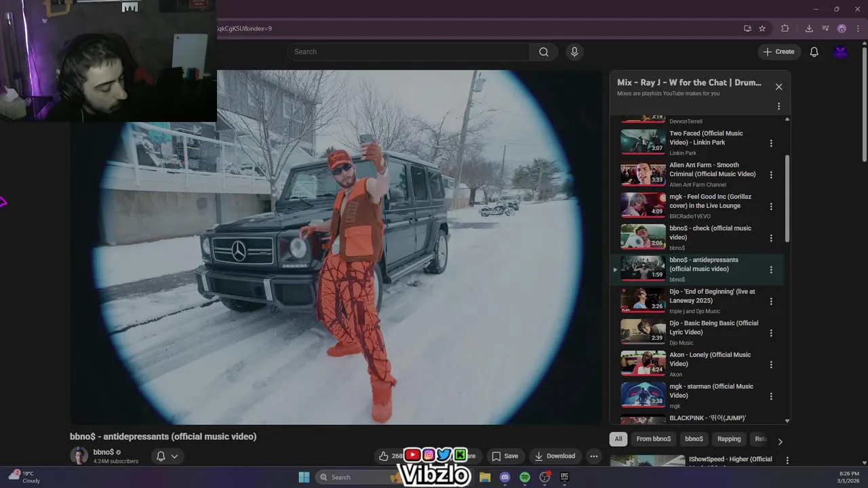Play Two Faced Linkin Park from playlist

643,141
